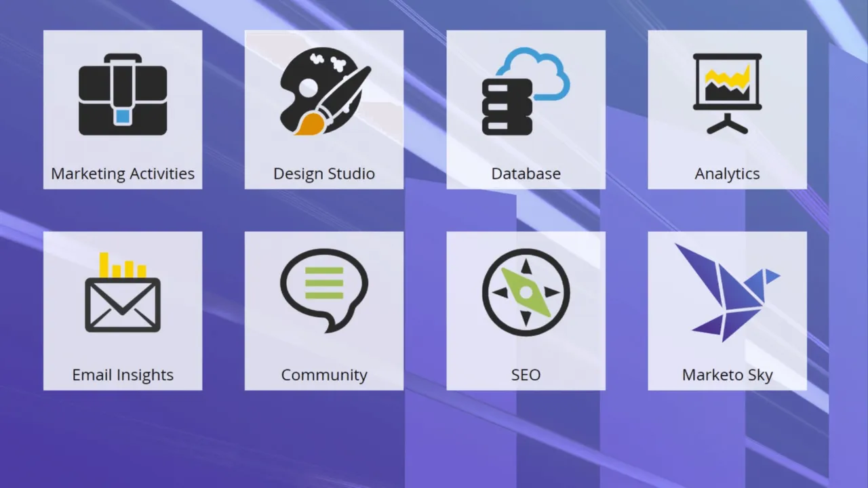Click the "Marketing Activities" label text
Screen dimensions: 868x488
click(x=123, y=174)
